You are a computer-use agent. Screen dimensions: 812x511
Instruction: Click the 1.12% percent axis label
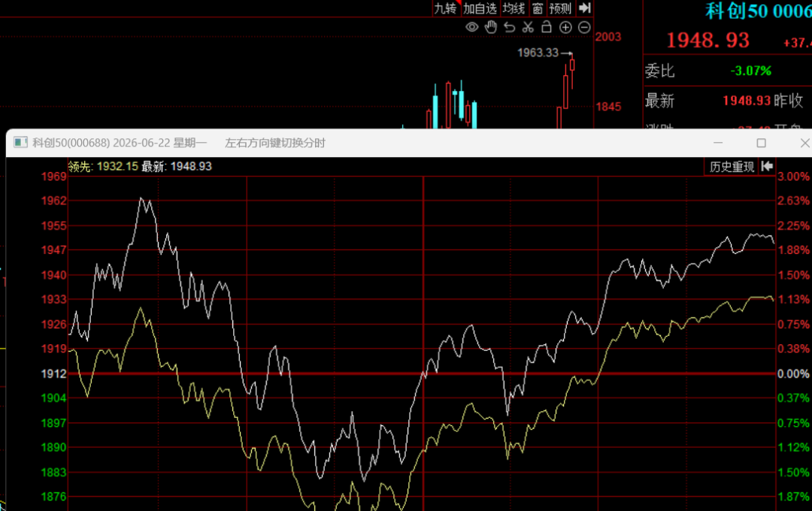793,447
